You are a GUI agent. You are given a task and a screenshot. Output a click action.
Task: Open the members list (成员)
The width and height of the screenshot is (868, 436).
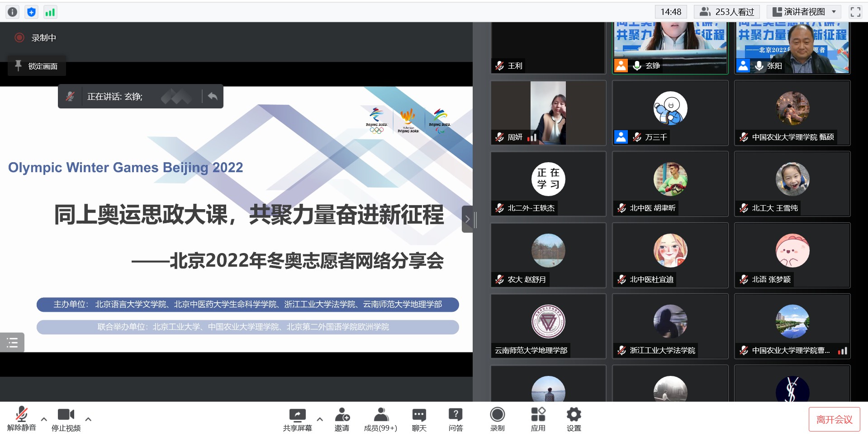click(380, 419)
